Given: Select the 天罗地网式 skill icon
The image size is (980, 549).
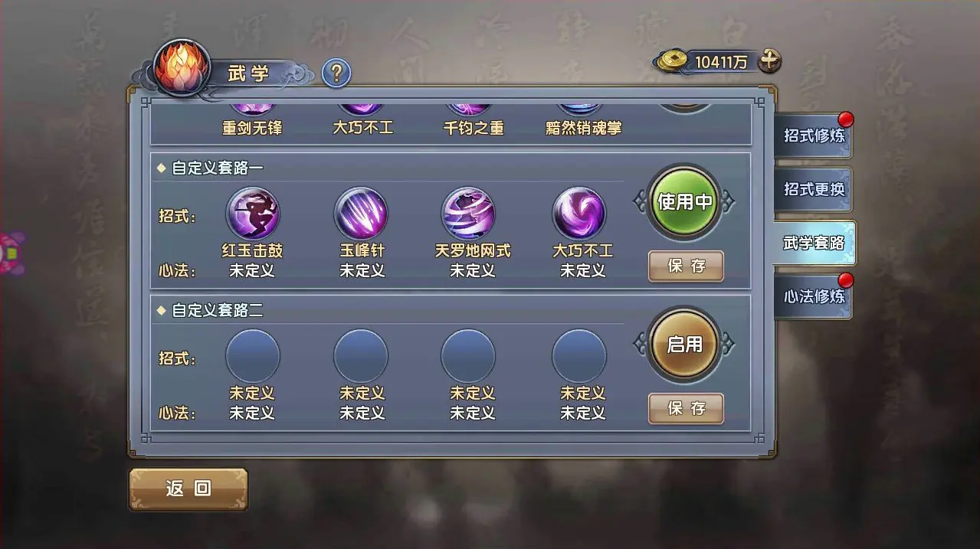Looking at the screenshot, I should click(x=468, y=214).
